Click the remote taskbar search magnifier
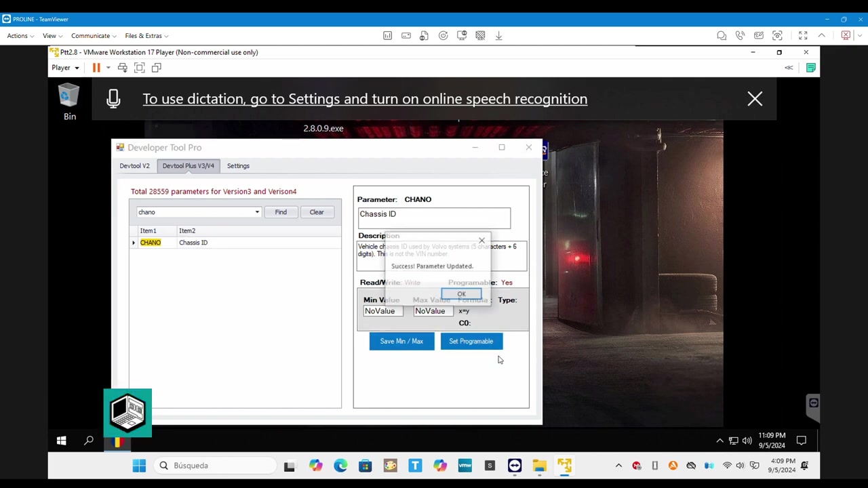868x488 pixels. point(88,441)
